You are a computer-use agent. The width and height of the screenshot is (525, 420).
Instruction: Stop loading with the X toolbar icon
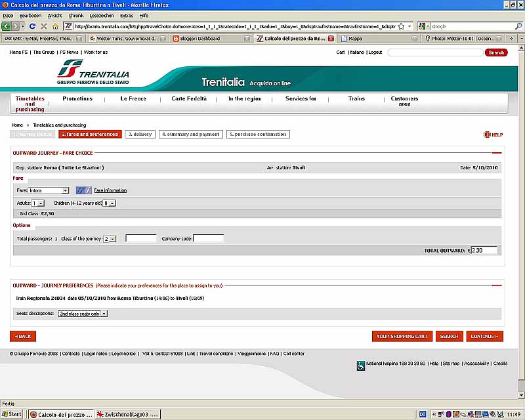tap(44, 26)
